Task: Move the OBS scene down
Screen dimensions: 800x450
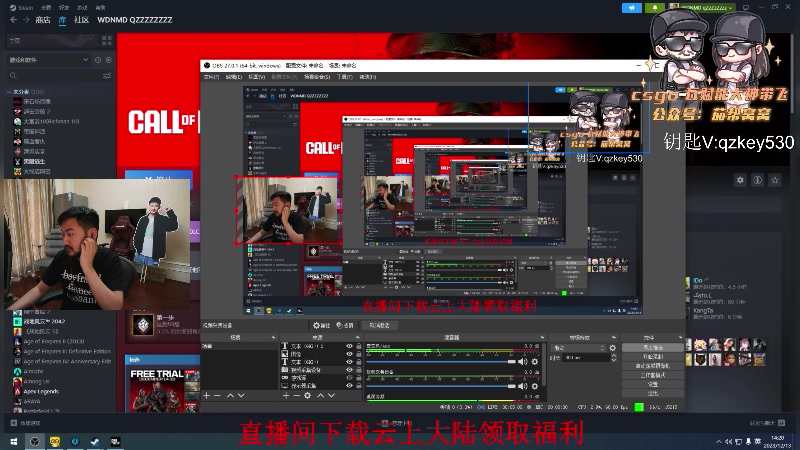Action: (x=241, y=395)
